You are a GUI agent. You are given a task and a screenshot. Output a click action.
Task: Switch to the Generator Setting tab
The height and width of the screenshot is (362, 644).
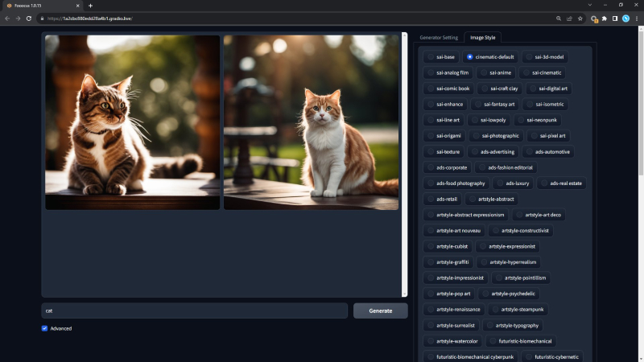tap(439, 37)
